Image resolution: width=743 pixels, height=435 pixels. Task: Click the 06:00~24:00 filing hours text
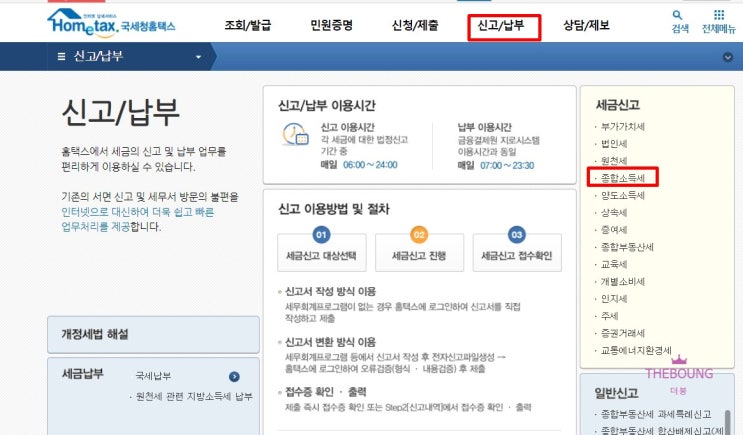click(370, 165)
